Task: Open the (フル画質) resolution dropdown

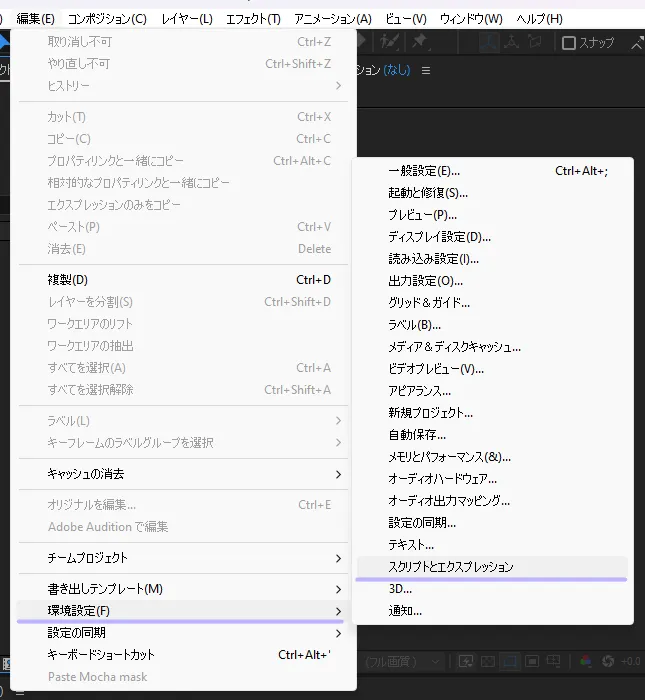Action: (x=403, y=661)
